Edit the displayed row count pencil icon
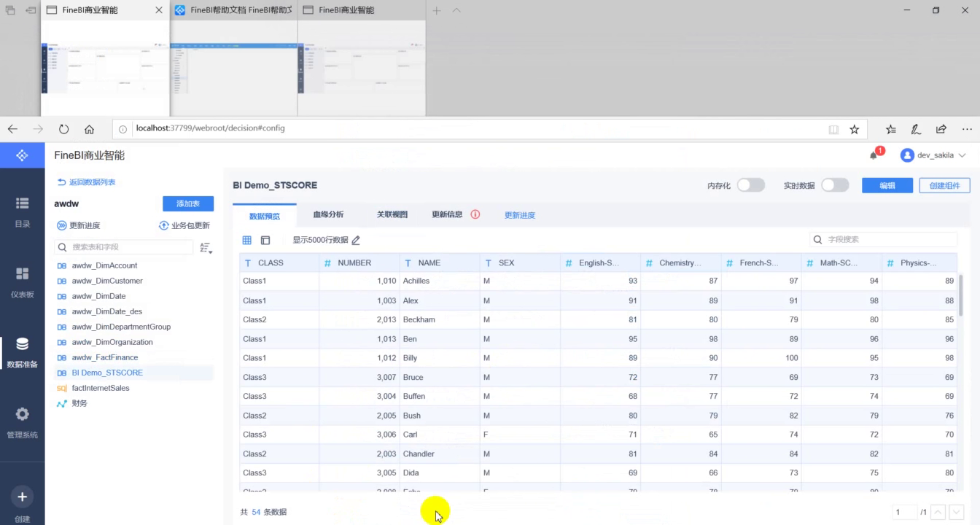 point(356,240)
